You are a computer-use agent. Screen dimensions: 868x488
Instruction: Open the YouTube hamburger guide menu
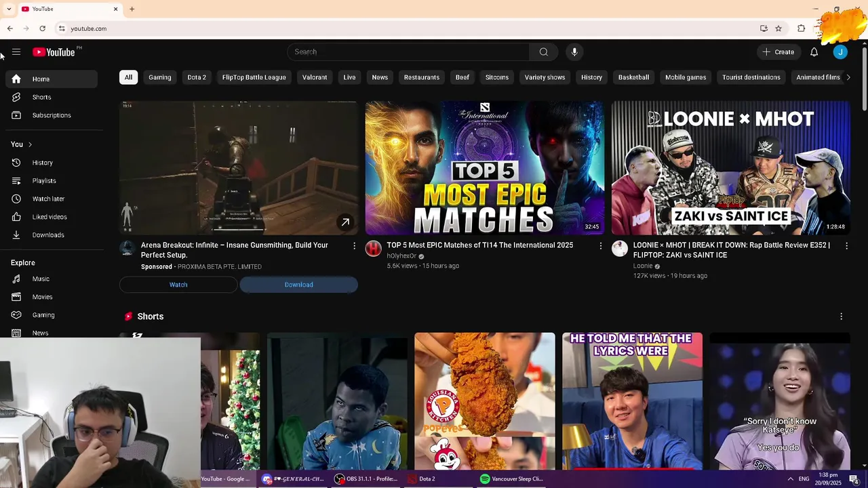[16, 52]
